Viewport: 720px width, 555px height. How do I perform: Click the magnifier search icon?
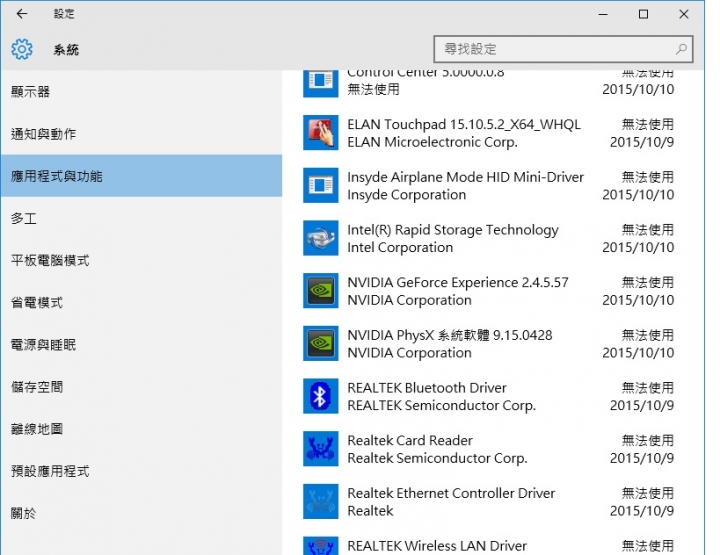681,49
